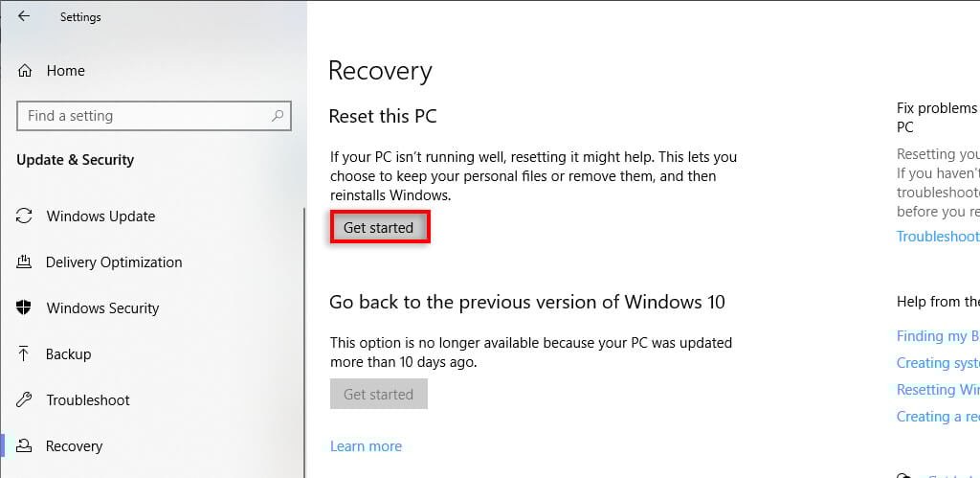Click the Backup upward arrow icon
The height and width of the screenshot is (478, 980).
[25, 354]
